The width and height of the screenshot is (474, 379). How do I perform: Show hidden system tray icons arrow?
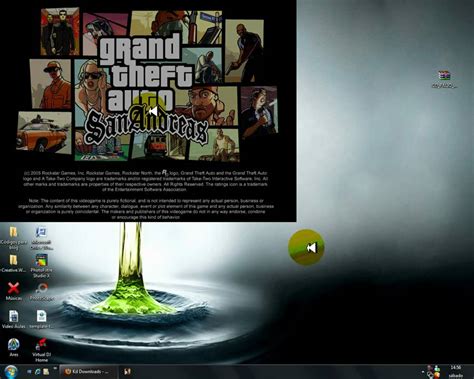click(422, 372)
